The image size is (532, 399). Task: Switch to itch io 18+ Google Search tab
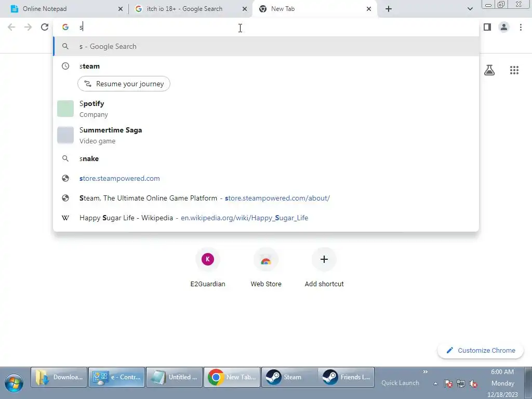(x=190, y=9)
